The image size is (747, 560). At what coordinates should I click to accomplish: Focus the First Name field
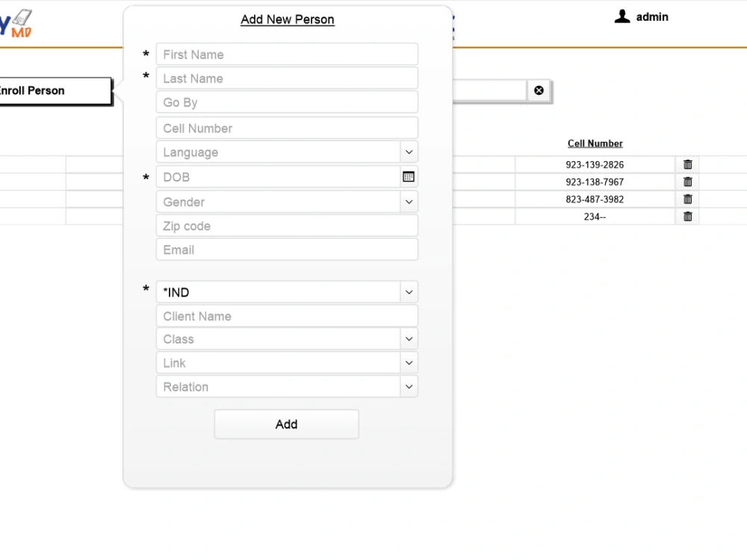click(287, 55)
